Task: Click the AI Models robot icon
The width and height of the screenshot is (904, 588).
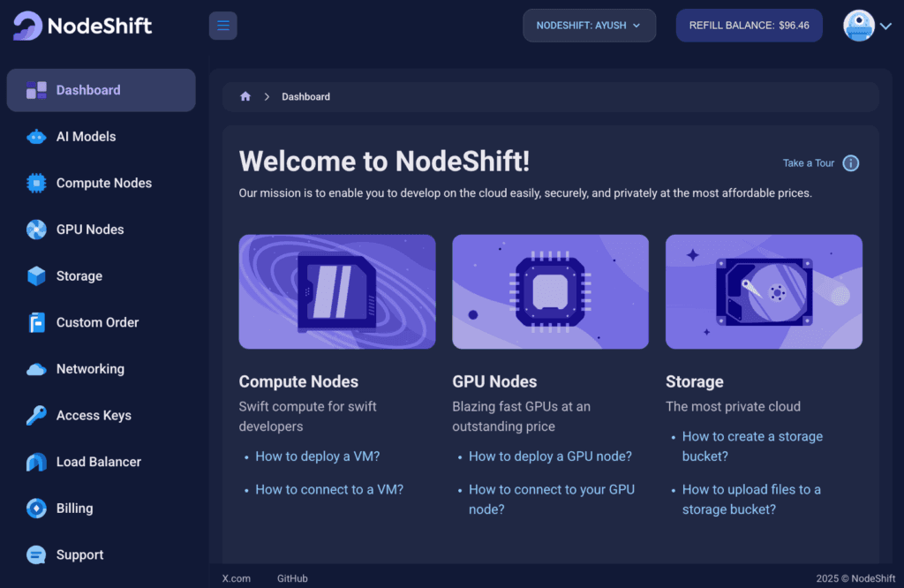Action: pos(36,137)
